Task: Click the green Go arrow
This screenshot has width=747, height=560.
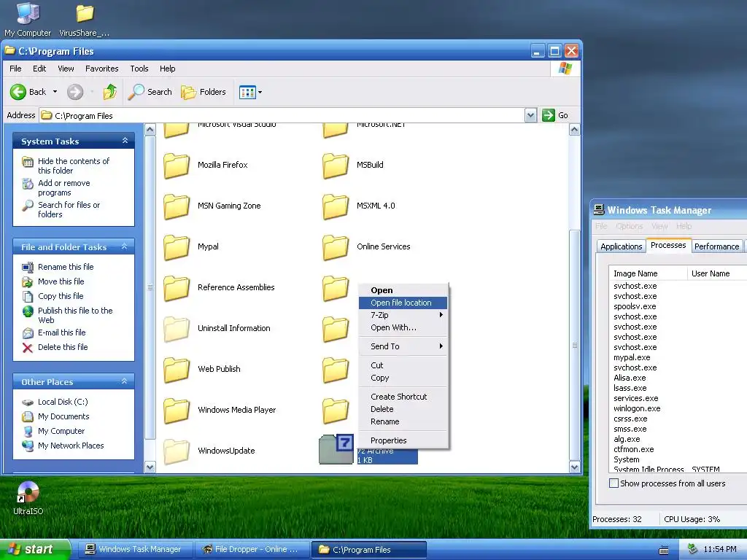Action: pyautogui.click(x=549, y=115)
